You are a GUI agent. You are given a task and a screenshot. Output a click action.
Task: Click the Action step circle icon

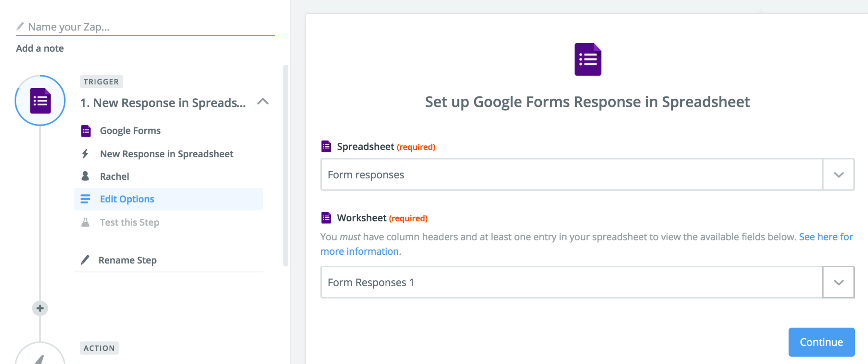coord(40,353)
